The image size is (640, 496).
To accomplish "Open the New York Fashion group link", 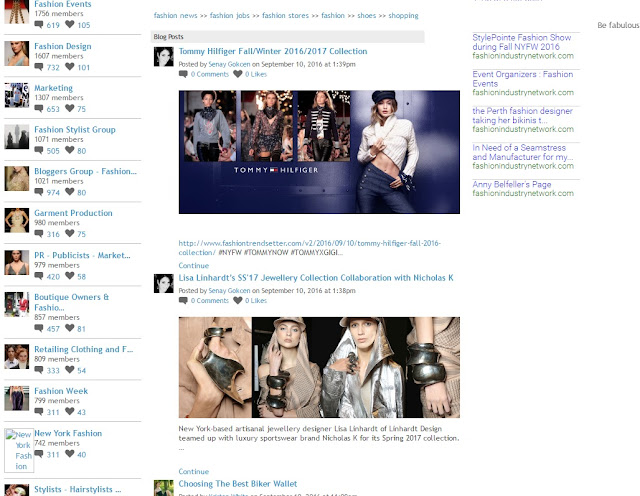I will (x=68, y=433).
